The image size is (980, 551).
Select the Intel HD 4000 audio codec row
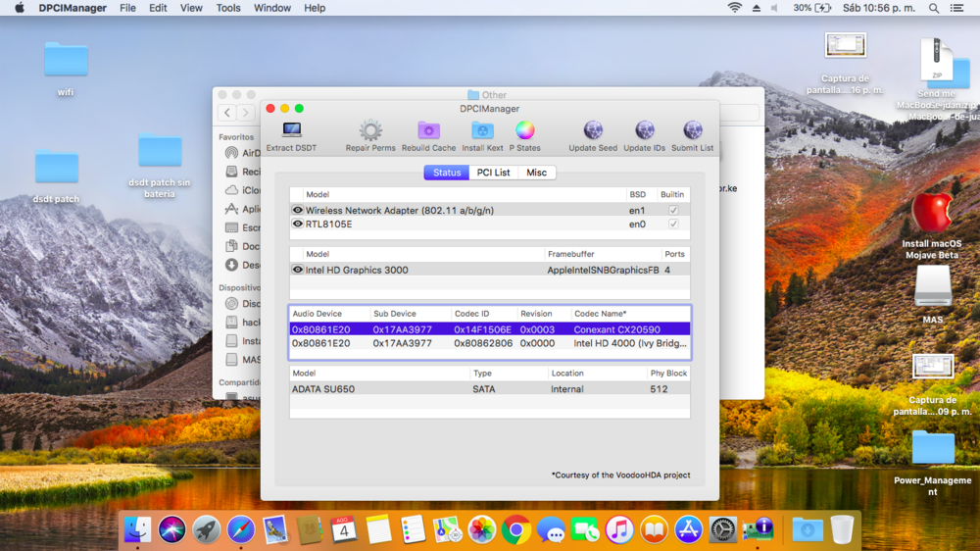[x=490, y=344]
